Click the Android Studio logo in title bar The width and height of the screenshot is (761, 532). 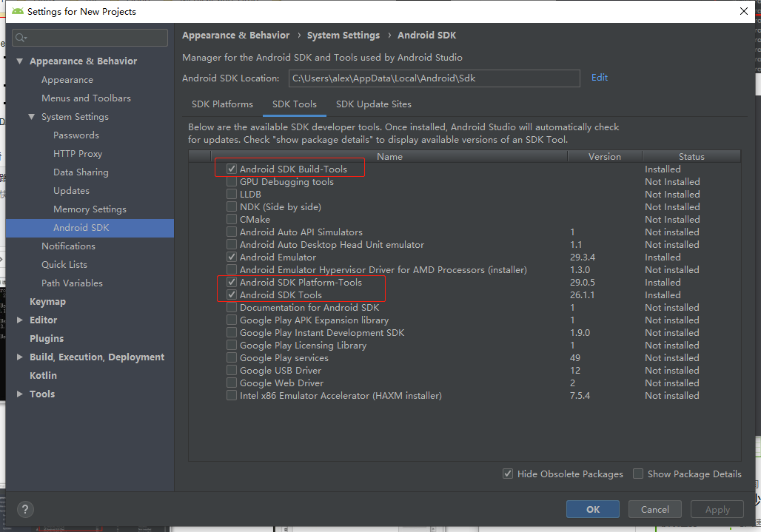[x=18, y=11]
